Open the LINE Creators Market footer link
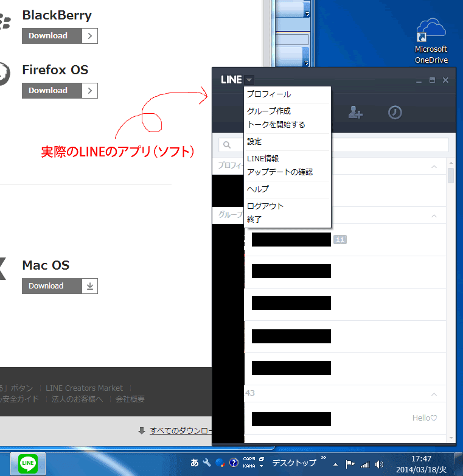463x476 pixels. (85, 388)
